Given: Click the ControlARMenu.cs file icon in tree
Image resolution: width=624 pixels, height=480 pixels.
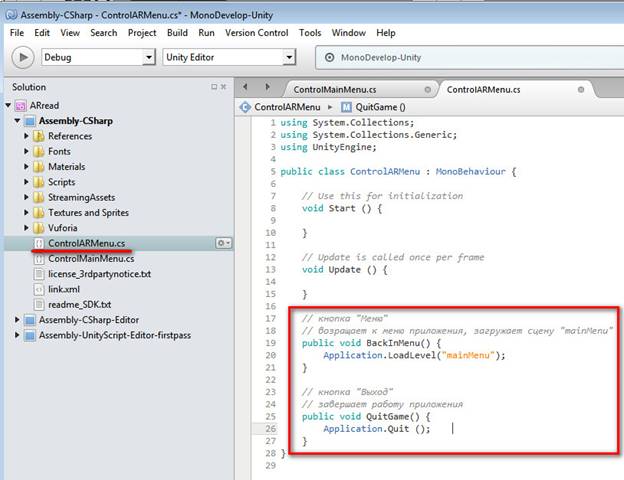Looking at the screenshot, I should [39, 243].
